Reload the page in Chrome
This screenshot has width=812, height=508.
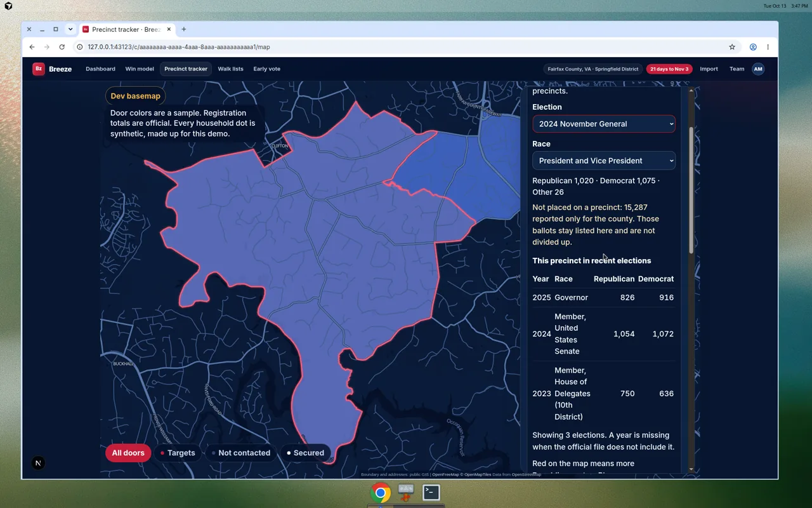62,47
